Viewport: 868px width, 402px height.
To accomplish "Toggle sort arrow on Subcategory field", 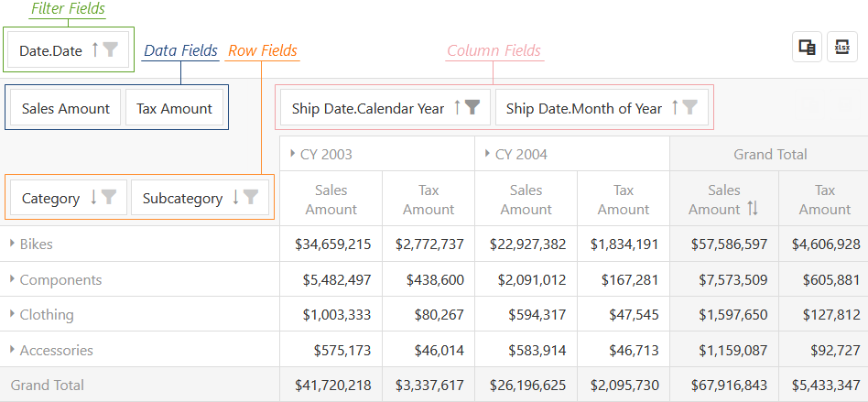I will pos(235,198).
